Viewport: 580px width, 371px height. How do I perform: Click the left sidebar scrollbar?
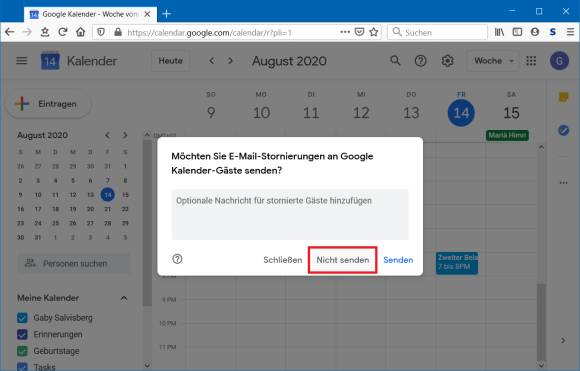147,222
